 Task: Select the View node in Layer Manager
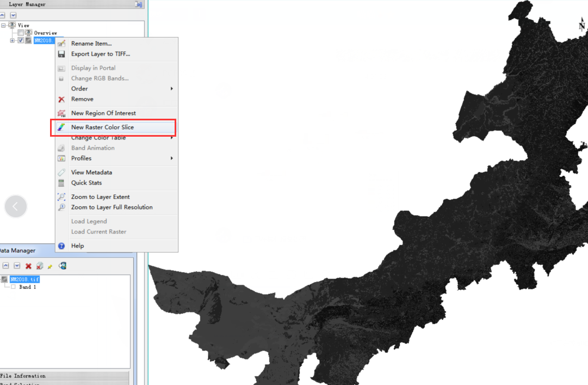(x=23, y=26)
